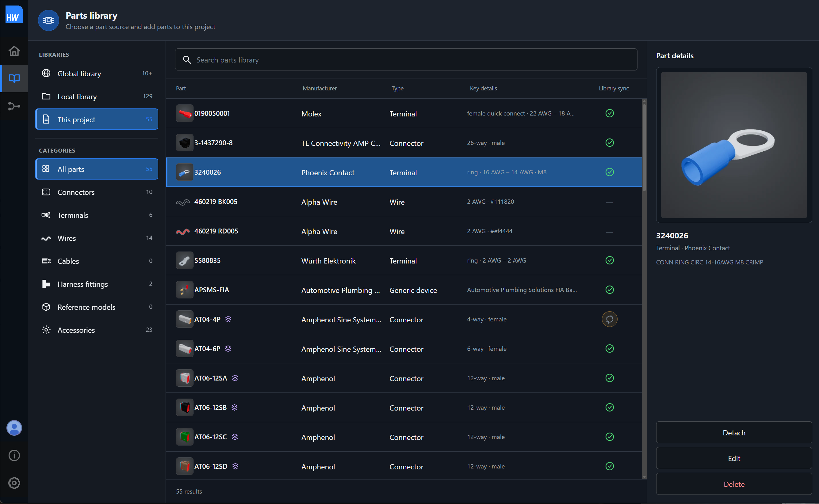Click the pending sync icon for AT04-4P
819x504 pixels.
click(610, 319)
